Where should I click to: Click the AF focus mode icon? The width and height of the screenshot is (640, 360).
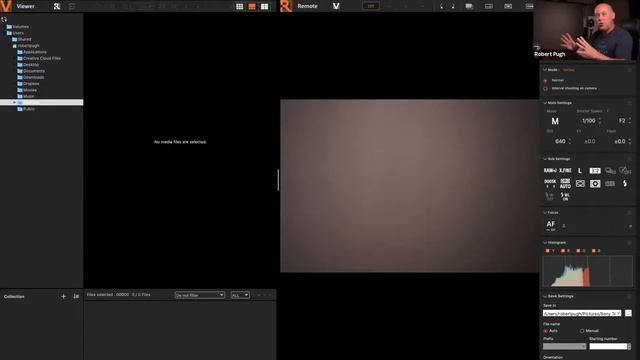[551, 225]
